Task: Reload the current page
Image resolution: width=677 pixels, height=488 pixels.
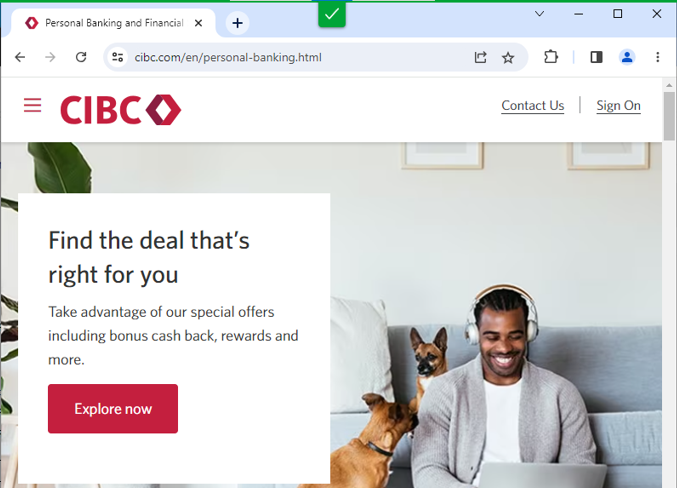Action: 81,57
